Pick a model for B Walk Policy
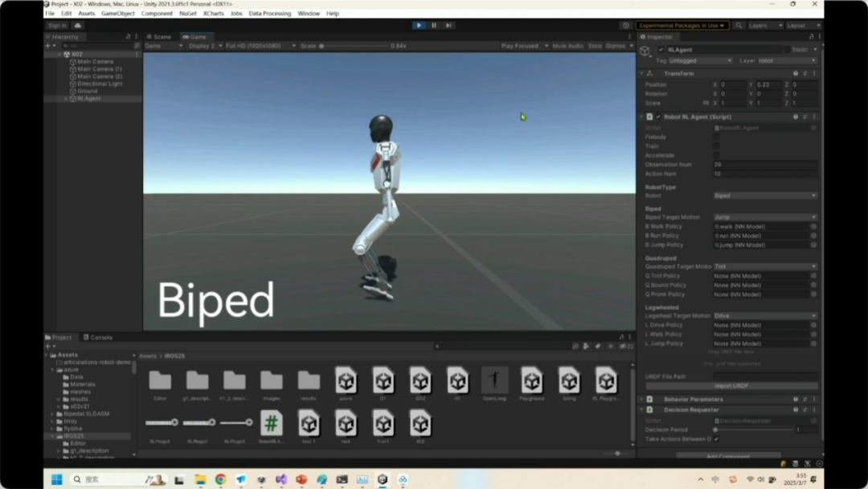 tap(813, 227)
